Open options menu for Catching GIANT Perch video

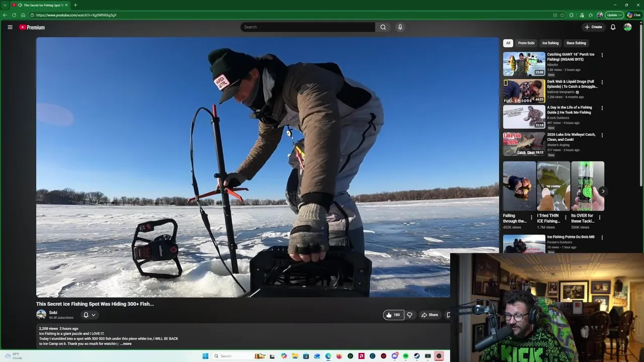(602, 55)
